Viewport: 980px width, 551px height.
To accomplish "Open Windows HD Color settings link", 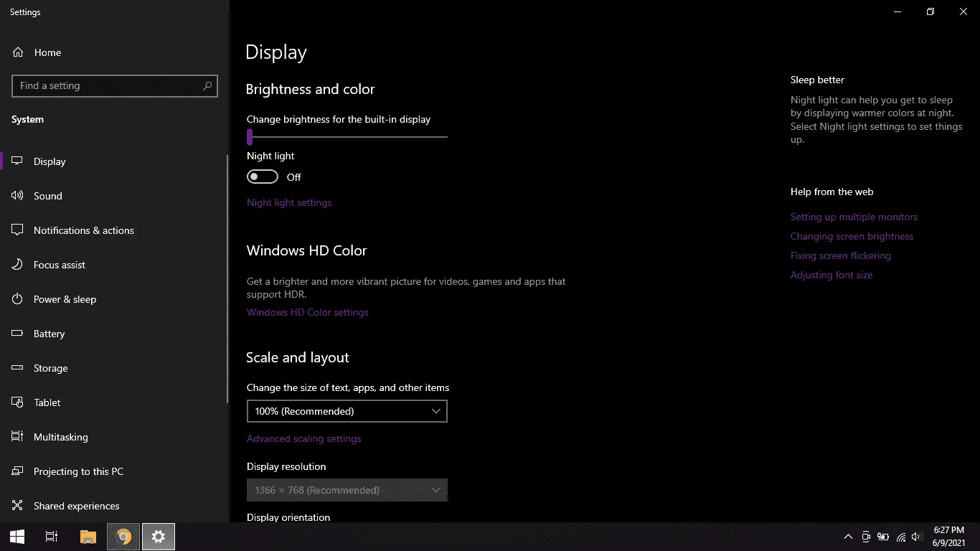I will 308,312.
